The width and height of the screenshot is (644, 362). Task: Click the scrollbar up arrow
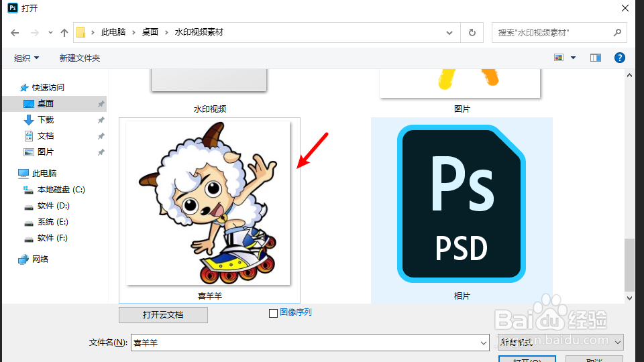pos(629,75)
